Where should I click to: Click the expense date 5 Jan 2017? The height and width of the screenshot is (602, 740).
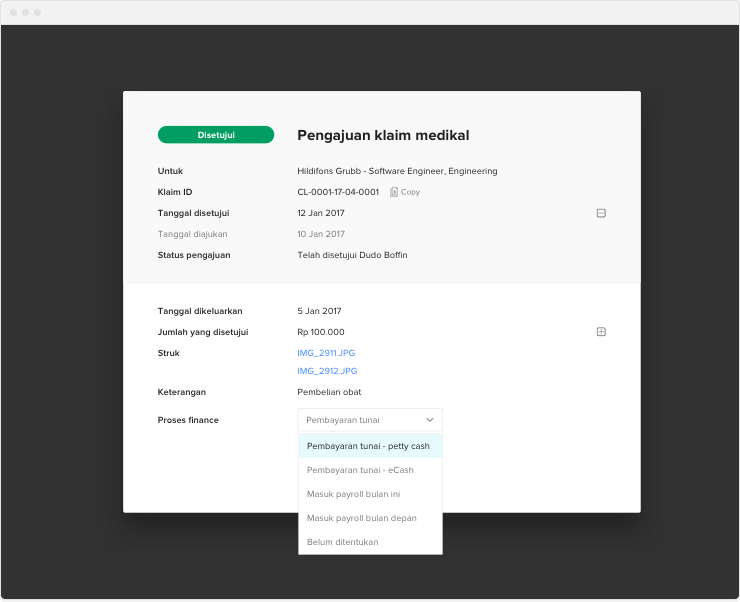tap(319, 311)
